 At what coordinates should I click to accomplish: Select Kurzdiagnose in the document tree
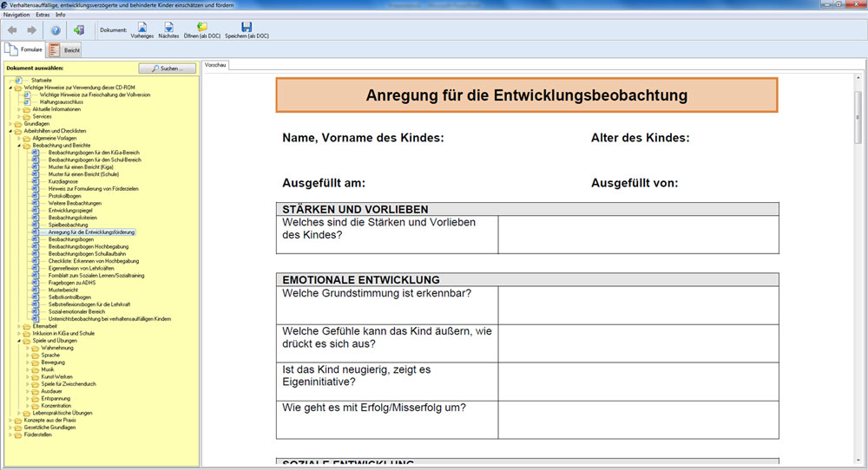pos(63,181)
